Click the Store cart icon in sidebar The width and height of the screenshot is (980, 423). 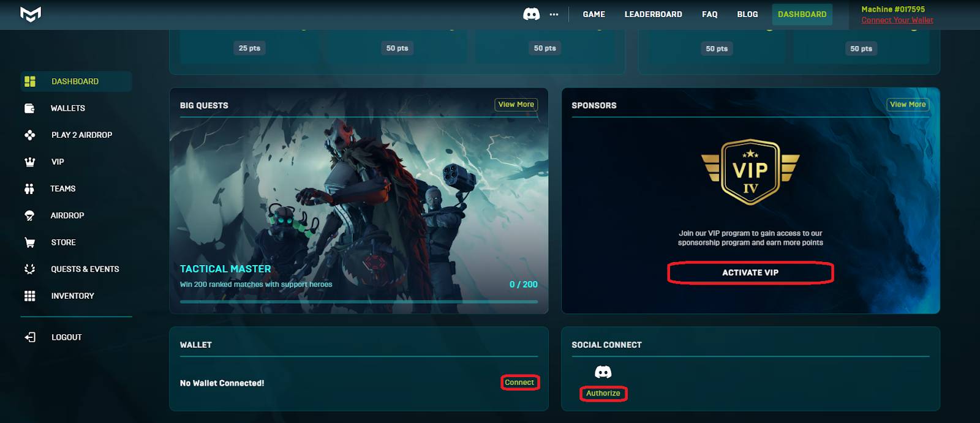click(x=29, y=242)
